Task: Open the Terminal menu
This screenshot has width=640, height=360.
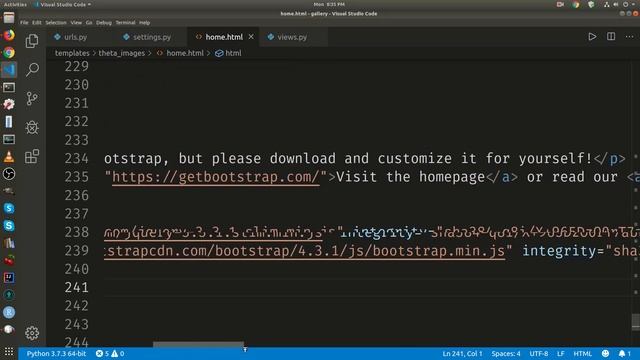Action: (x=125, y=22)
